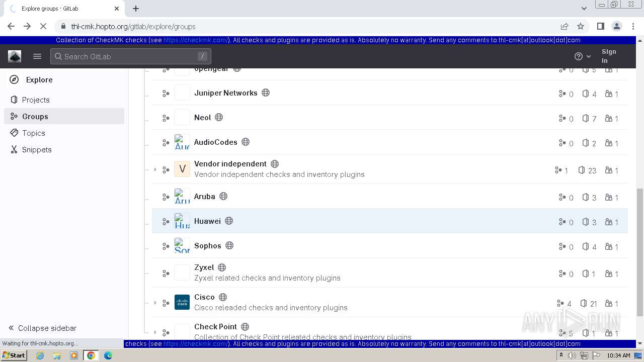Open Neol group
Screen dimensions: 644x362
pyautogui.click(x=203, y=117)
